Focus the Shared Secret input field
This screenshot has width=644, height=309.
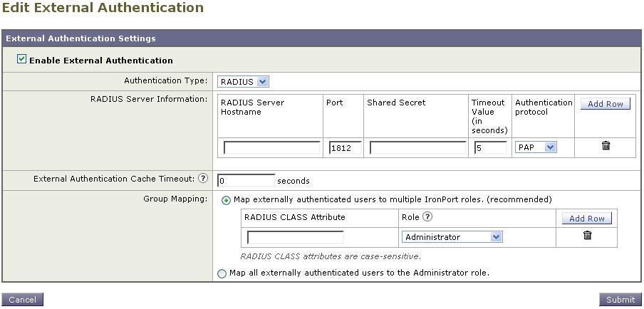pos(418,147)
